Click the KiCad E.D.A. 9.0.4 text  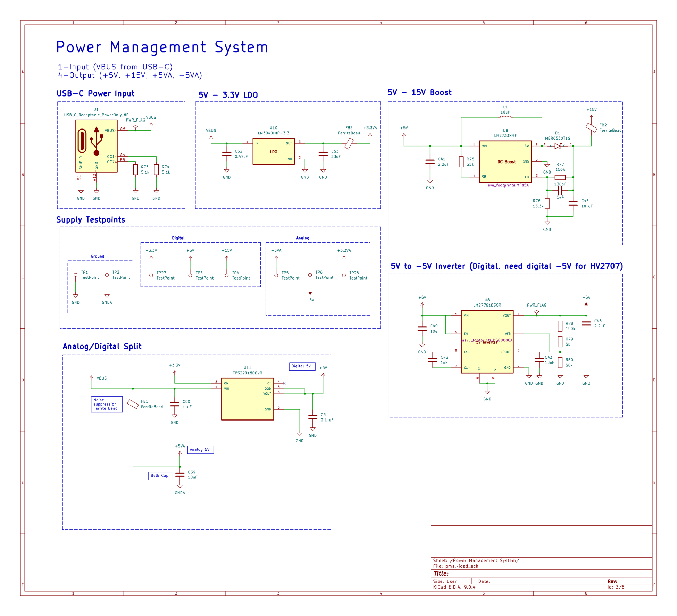click(x=454, y=587)
